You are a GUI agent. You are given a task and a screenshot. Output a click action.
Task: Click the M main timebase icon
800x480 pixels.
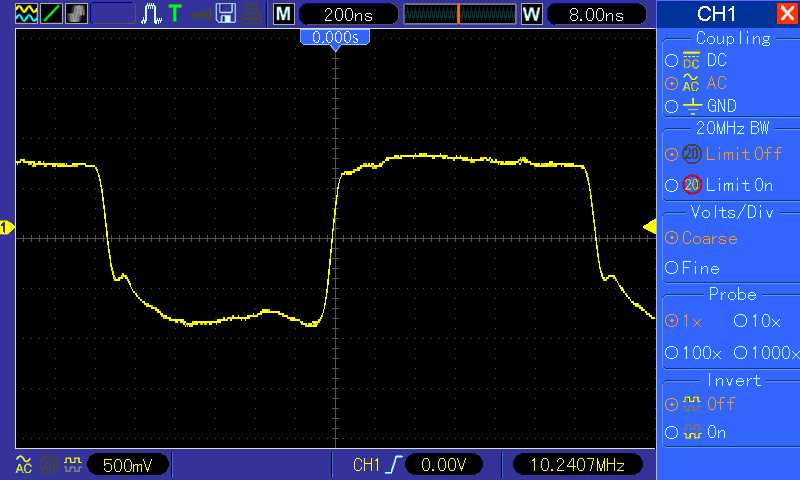(283, 14)
